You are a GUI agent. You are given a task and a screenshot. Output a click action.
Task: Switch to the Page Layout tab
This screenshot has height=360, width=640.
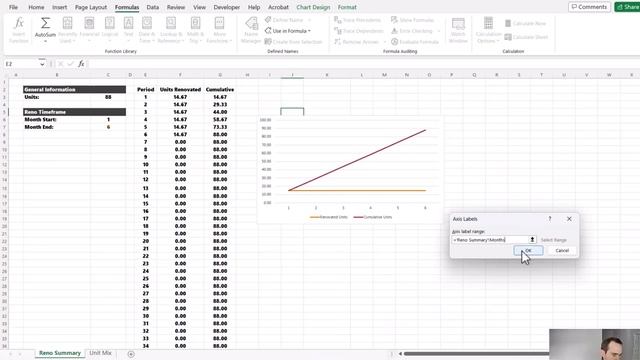click(x=91, y=7)
